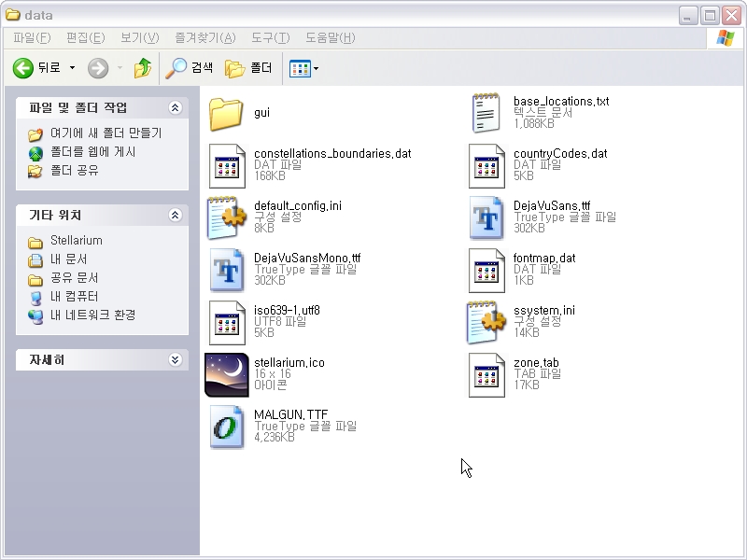Select the default_config.ini gear icon

coord(227,218)
